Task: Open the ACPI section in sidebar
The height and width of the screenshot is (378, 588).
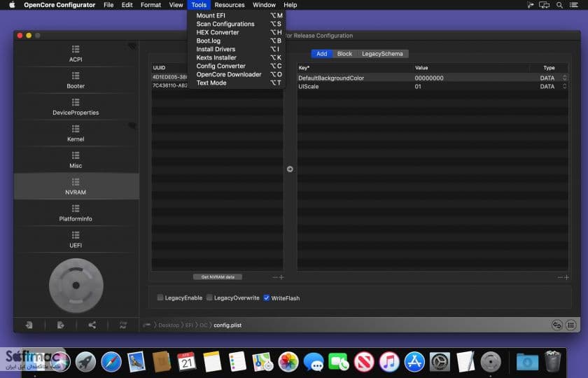Action: click(x=76, y=54)
